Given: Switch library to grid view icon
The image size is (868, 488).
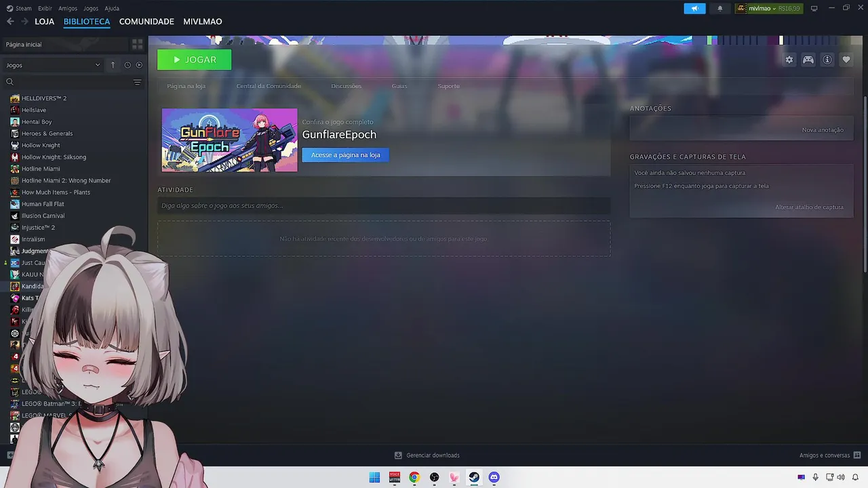Looking at the screenshot, I should coord(138,44).
